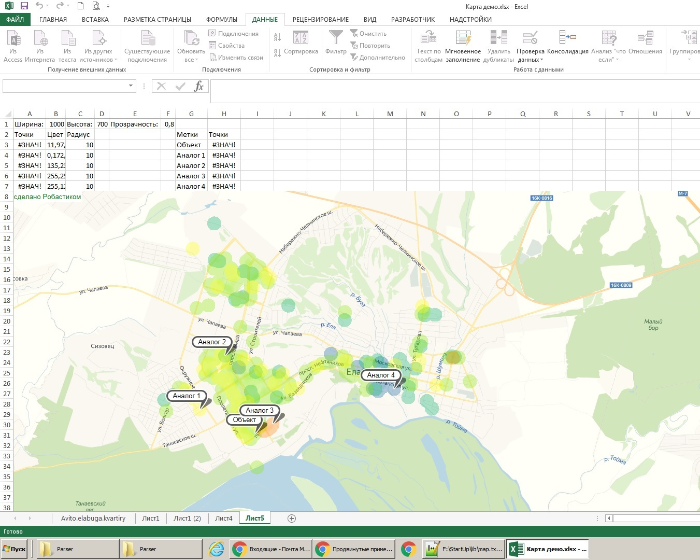The image size is (700, 560).
Task: Open connection Свойства
Action: coord(227,46)
